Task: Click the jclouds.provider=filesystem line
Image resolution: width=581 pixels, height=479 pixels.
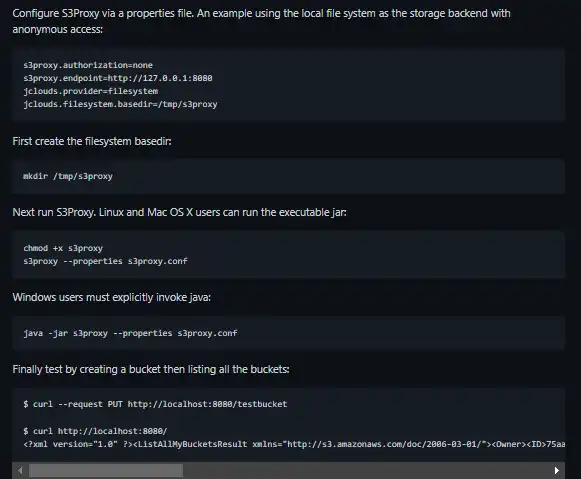Action: (x=91, y=91)
